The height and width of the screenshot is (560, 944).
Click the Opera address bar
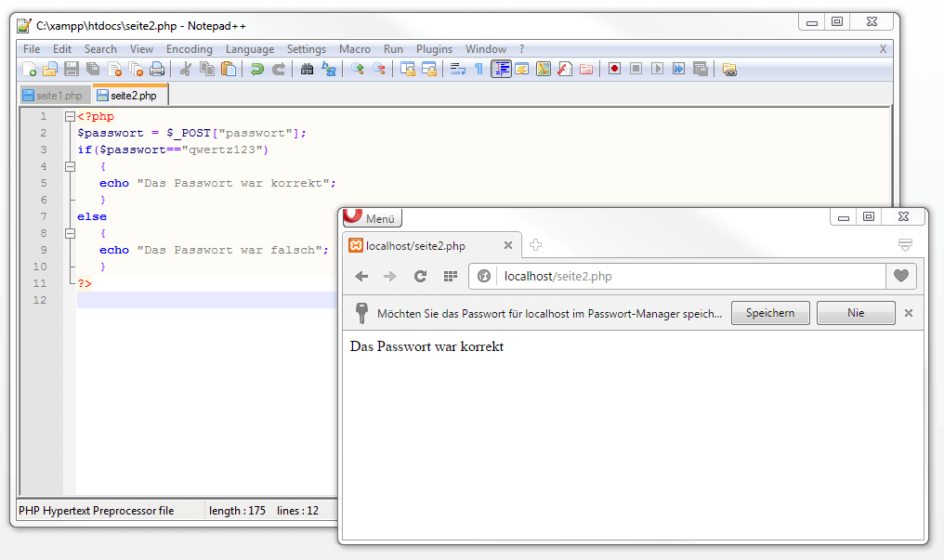pyautogui.click(x=677, y=276)
